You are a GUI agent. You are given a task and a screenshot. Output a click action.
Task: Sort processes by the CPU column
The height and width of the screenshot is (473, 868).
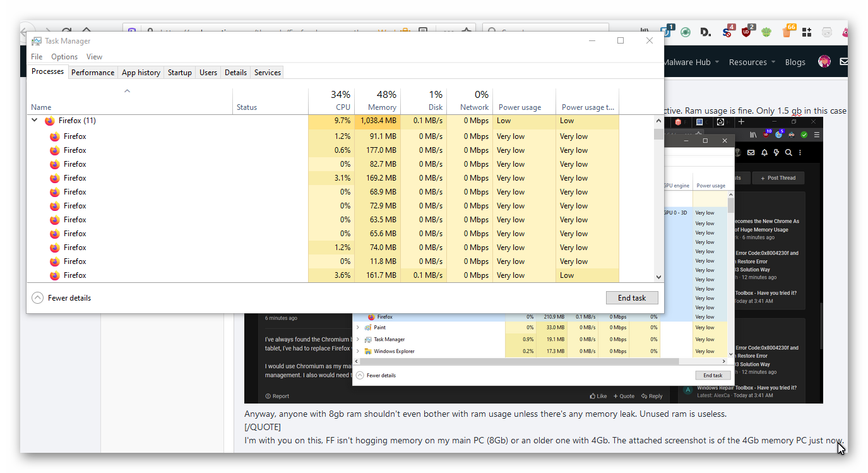(x=331, y=101)
